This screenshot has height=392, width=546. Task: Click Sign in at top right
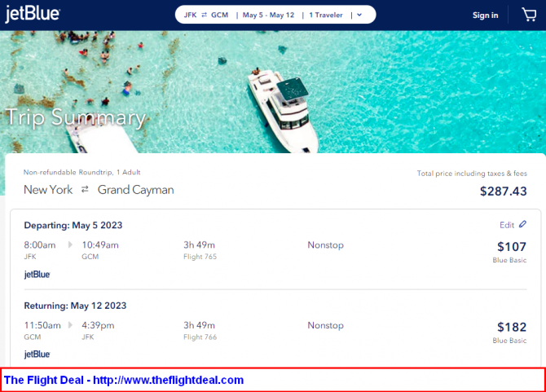[x=485, y=15]
